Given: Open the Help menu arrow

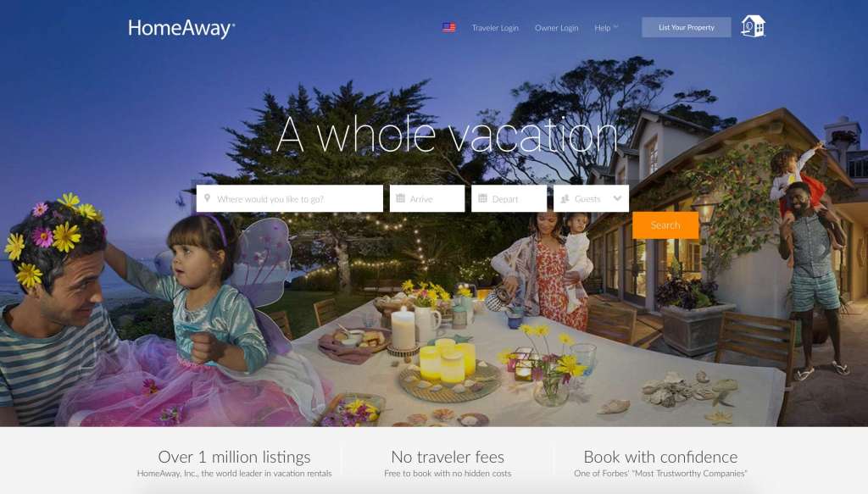Looking at the screenshot, I should (x=615, y=26).
